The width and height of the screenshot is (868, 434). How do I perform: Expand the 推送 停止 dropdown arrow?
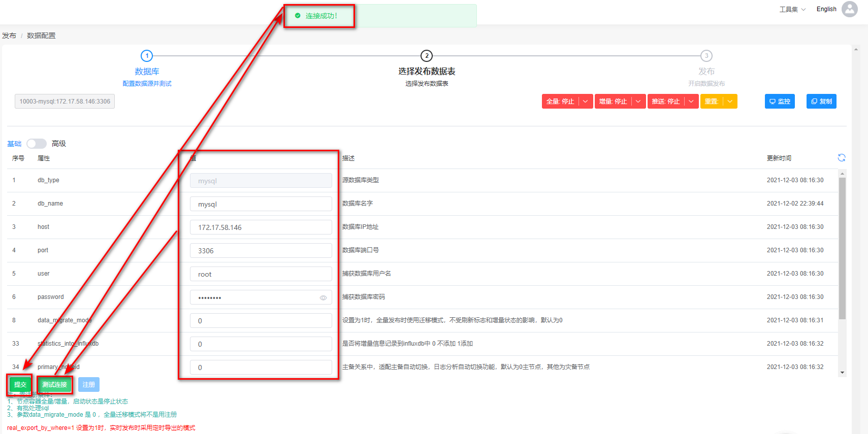pos(691,102)
